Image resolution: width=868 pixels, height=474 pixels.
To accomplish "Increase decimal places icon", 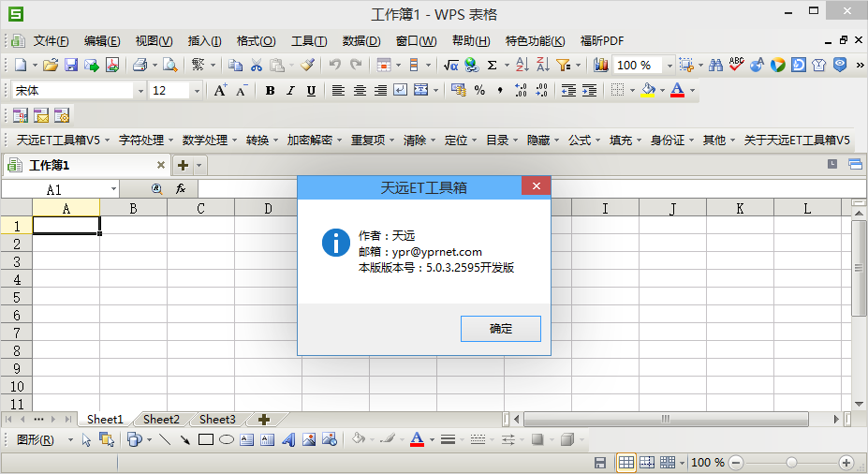I will [x=521, y=90].
